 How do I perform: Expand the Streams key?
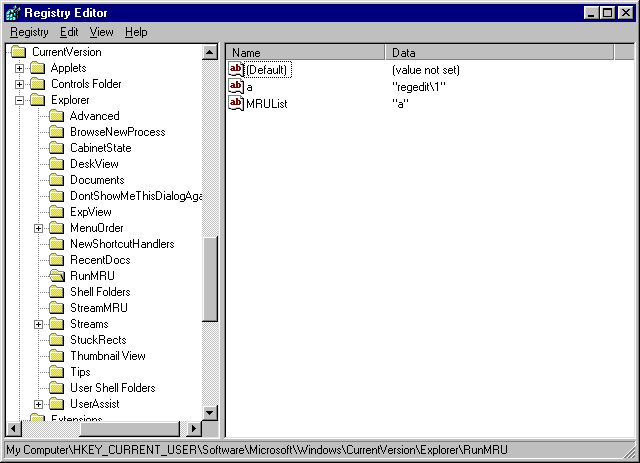38,324
